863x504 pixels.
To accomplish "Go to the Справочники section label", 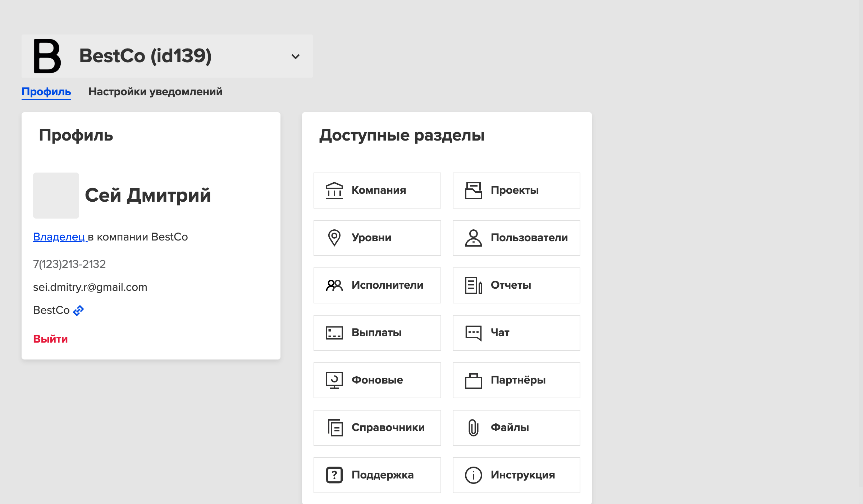I will coord(388,427).
